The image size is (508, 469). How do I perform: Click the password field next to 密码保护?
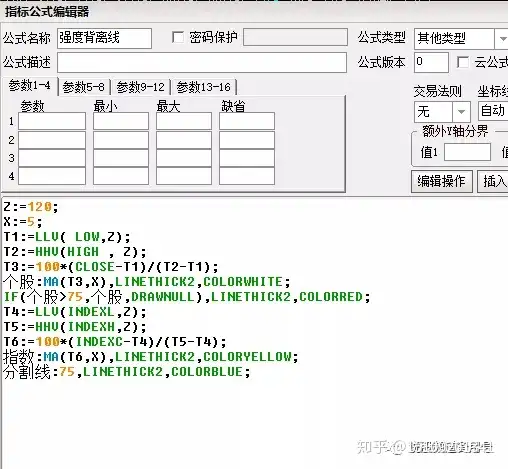click(295, 37)
